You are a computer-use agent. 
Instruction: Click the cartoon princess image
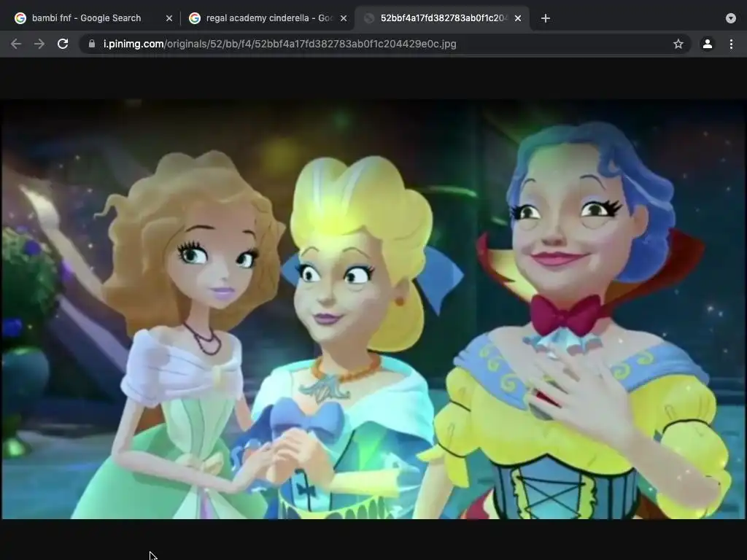(x=373, y=308)
